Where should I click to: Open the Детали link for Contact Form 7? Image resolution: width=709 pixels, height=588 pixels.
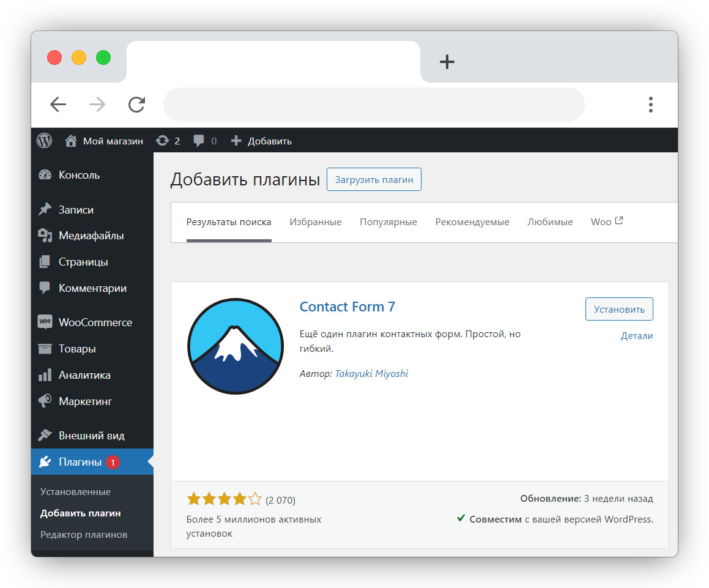click(637, 336)
